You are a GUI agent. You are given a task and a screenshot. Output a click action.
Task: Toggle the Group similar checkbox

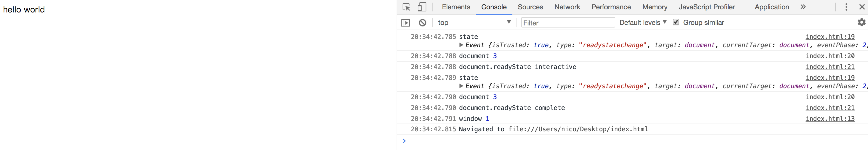pyautogui.click(x=676, y=22)
